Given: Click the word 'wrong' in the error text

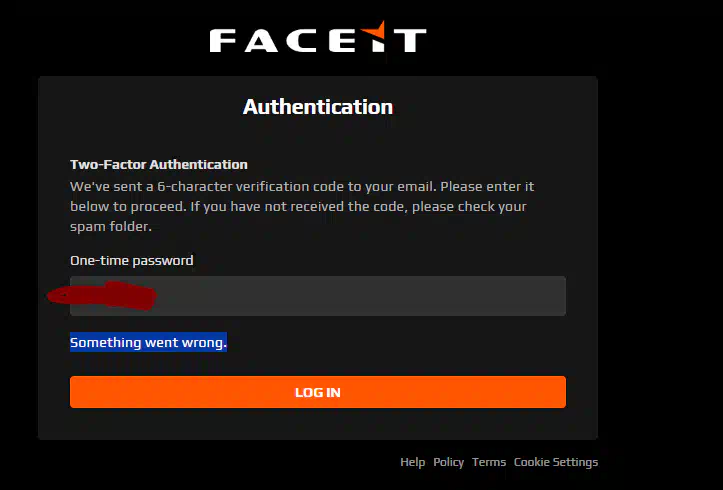Looking at the screenshot, I should pos(204,343).
